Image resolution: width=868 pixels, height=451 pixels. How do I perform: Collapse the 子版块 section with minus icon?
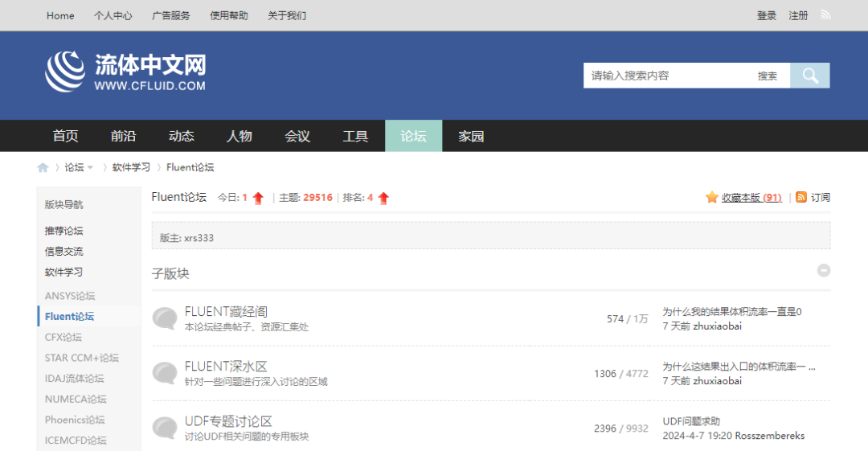[x=824, y=270]
